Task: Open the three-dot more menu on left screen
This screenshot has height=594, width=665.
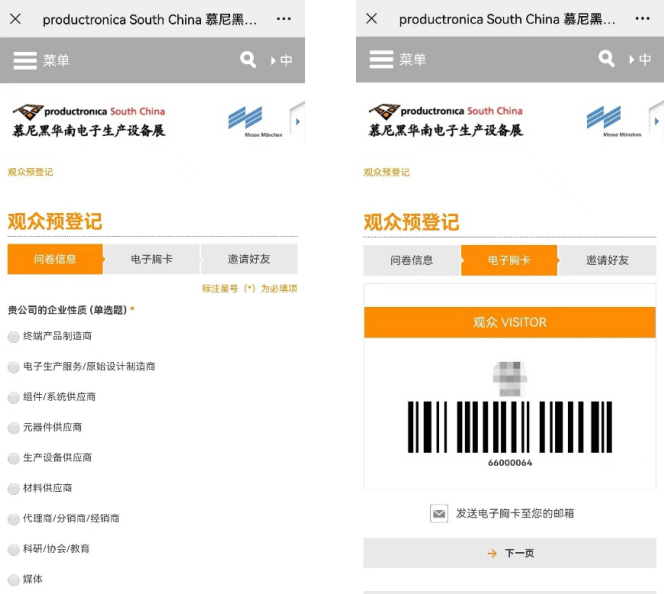Action: [283, 19]
